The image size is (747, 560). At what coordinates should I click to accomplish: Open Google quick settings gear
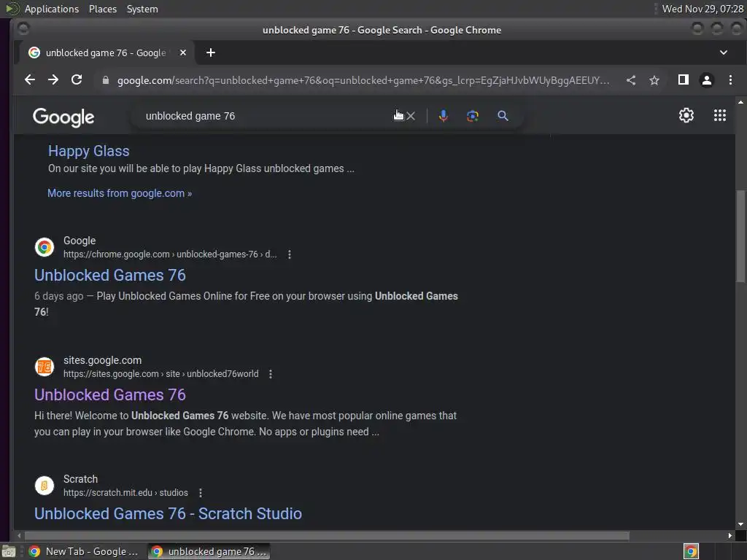click(686, 115)
